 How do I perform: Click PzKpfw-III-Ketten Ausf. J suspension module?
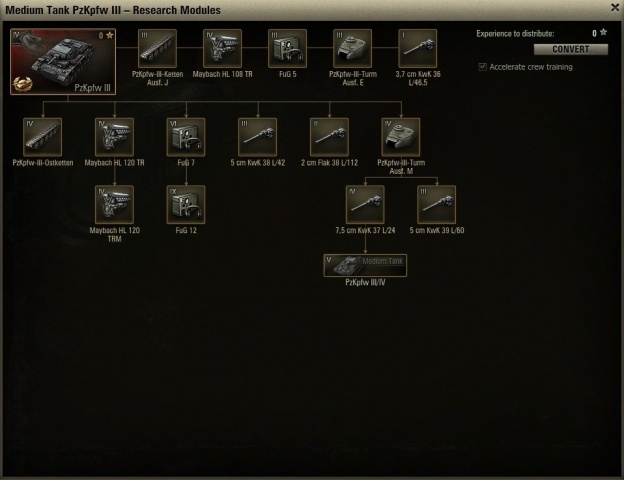(157, 48)
